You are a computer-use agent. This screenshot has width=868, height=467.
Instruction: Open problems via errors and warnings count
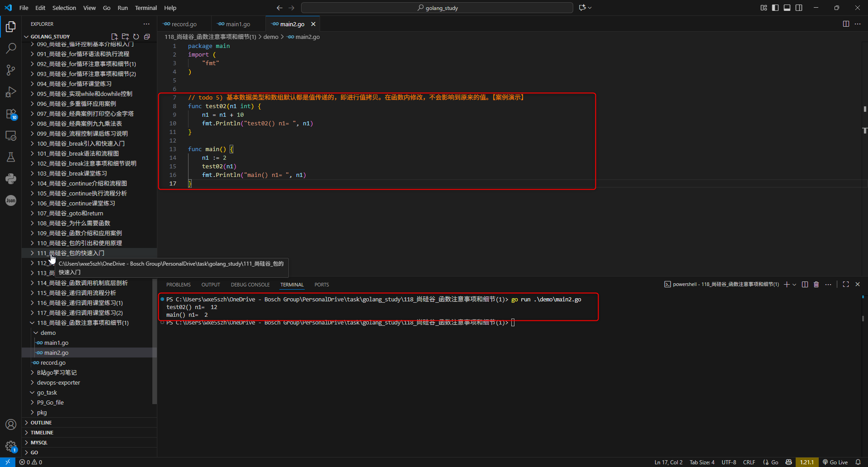pos(31,462)
